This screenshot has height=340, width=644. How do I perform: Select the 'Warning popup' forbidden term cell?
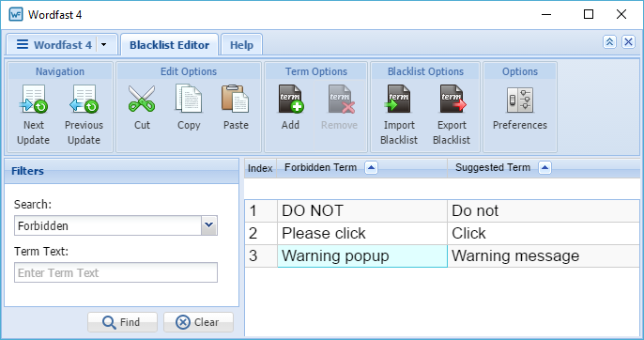coord(362,256)
